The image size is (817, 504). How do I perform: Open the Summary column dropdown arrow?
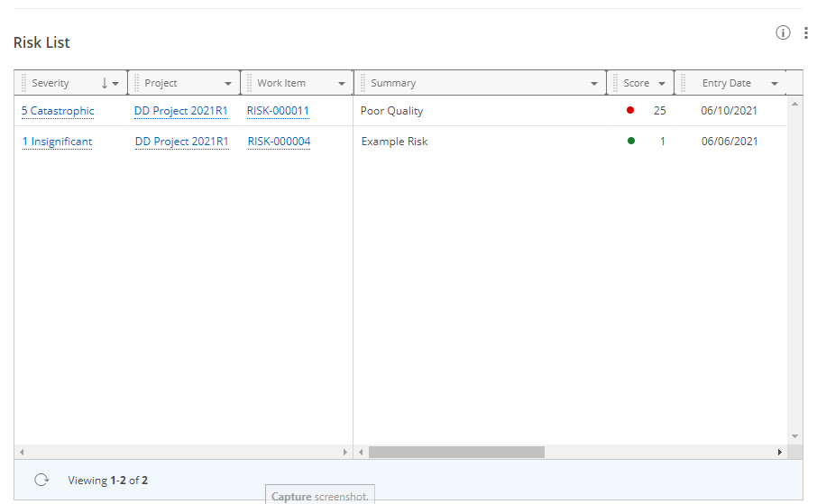(594, 84)
